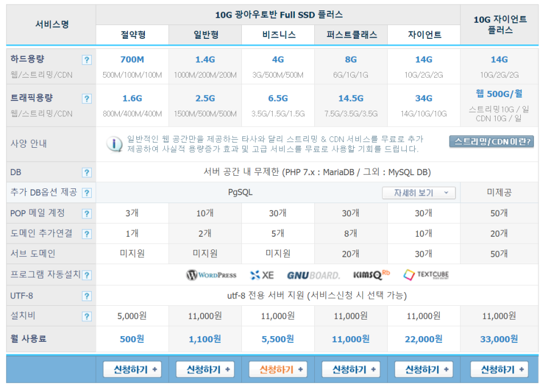
Task: Open the 스트리밍/CDN이란? button
Action: click(x=492, y=142)
